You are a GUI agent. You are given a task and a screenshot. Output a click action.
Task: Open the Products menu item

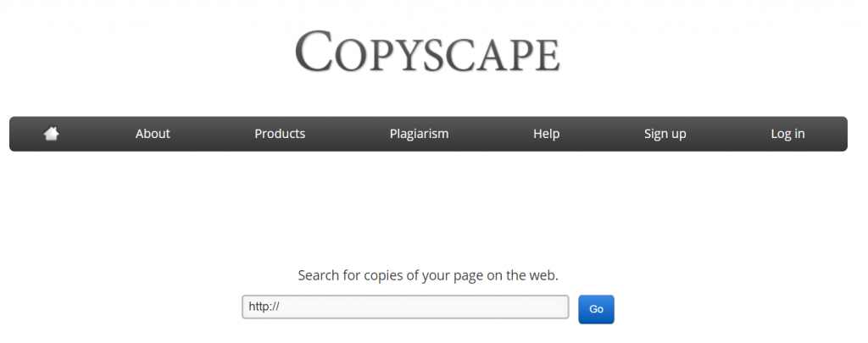pos(280,134)
